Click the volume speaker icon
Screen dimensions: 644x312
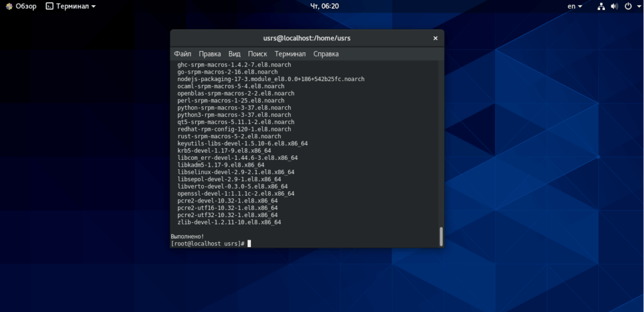(614, 6)
